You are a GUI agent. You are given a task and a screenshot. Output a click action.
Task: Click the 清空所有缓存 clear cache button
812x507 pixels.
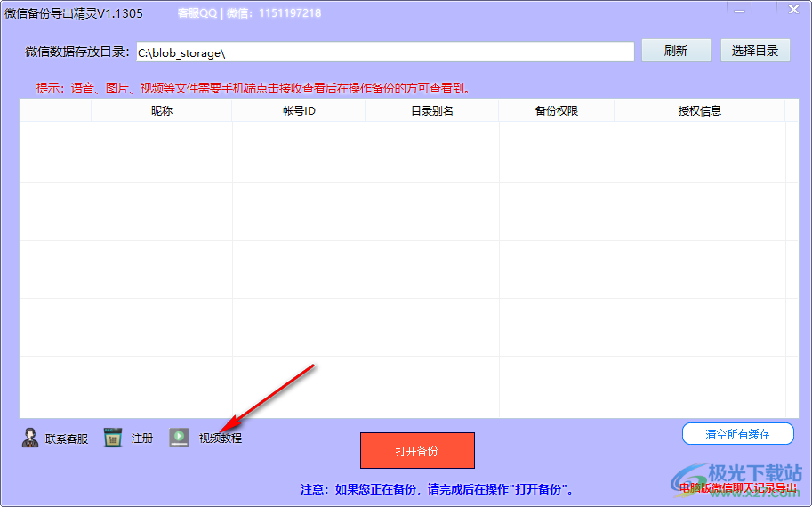pyautogui.click(x=738, y=434)
